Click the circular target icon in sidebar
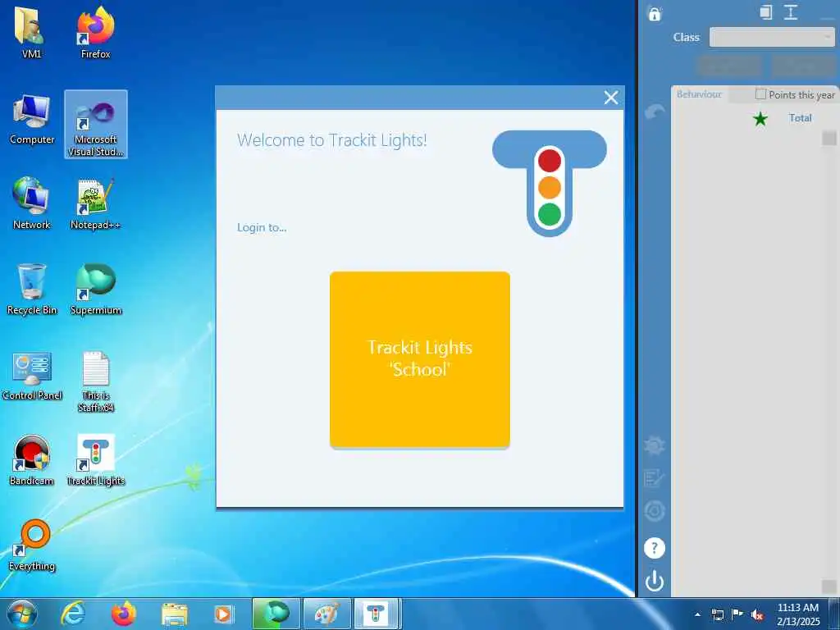Viewport: 840px width, 630px height. pos(654,511)
